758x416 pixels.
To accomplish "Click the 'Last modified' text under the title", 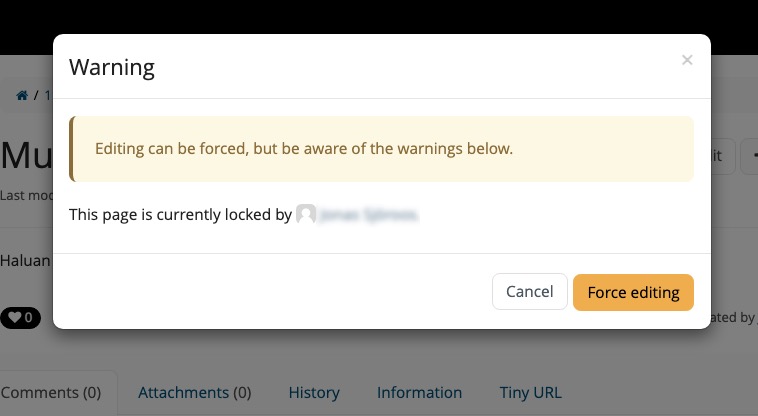I will pyautogui.click(x=27, y=195).
